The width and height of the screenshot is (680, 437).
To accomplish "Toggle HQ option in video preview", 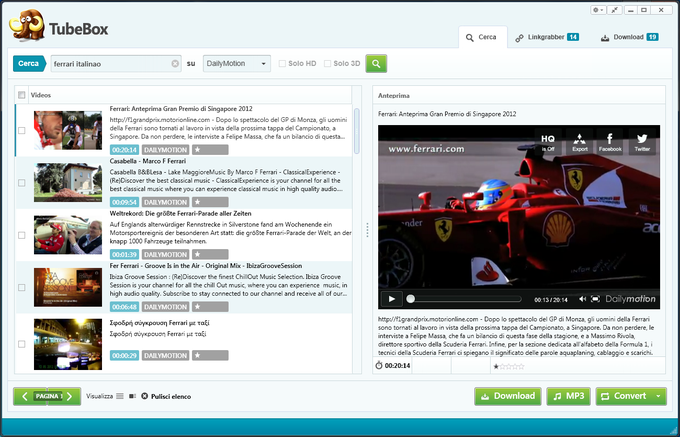I will coord(548,142).
